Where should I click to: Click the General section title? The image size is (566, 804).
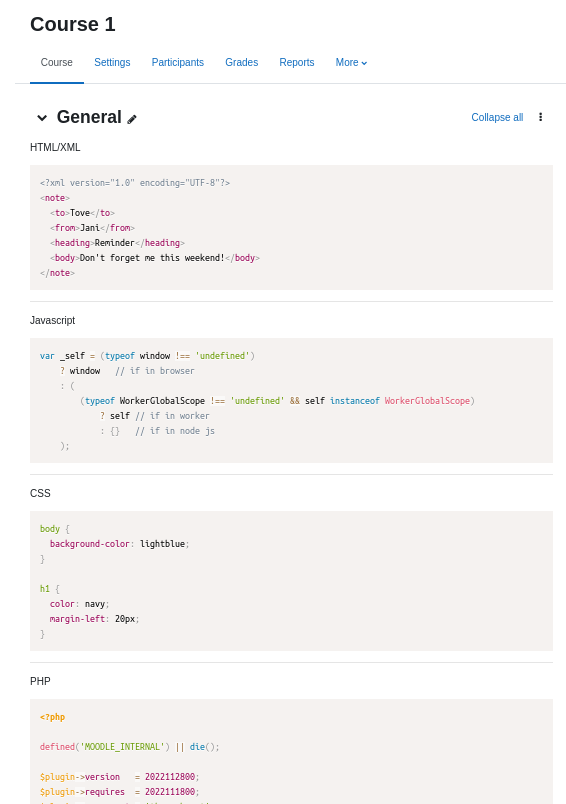point(89,117)
